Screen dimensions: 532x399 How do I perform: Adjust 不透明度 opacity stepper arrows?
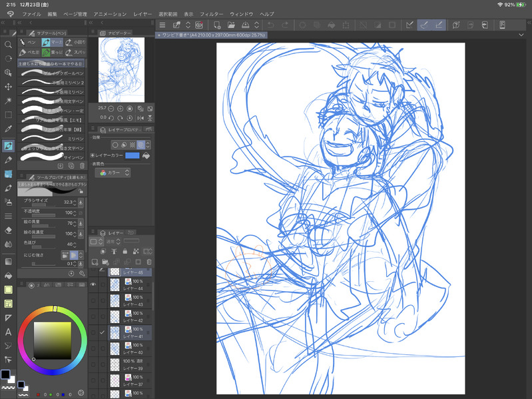tap(75, 213)
